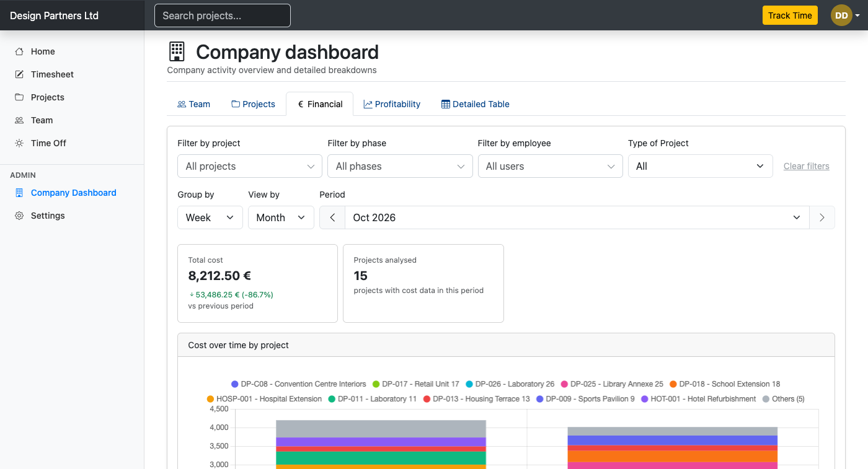Toggle DP-017 Retail Unit 17 legend
The width and height of the screenshot is (868, 469).
(415, 384)
